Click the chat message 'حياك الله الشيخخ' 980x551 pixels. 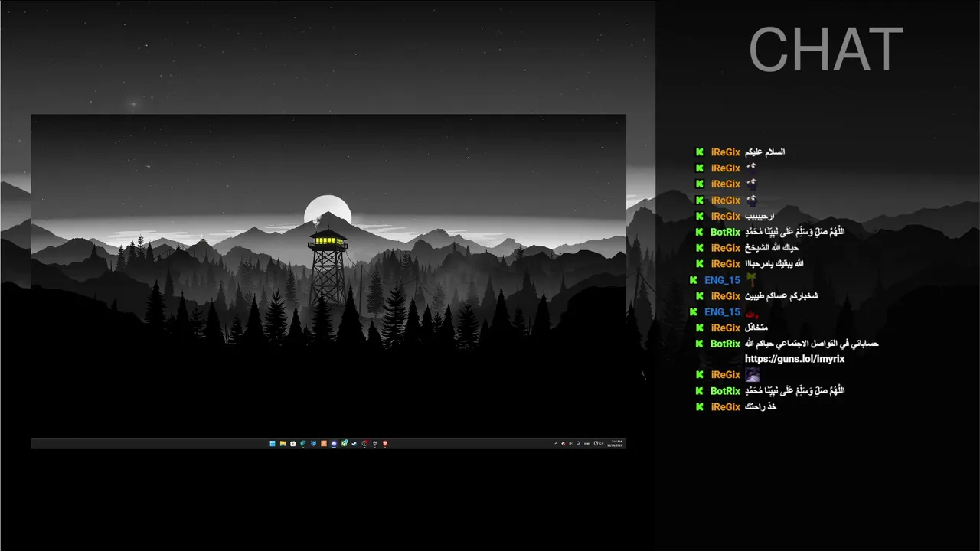772,248
